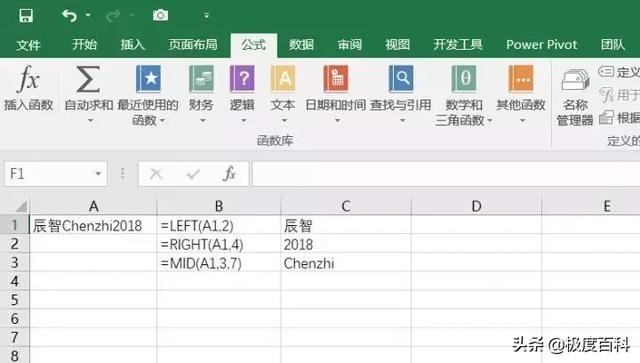640x363 pixels.
Task: Select cell C3 showing Chenzhi
Action: coord(346,263)
